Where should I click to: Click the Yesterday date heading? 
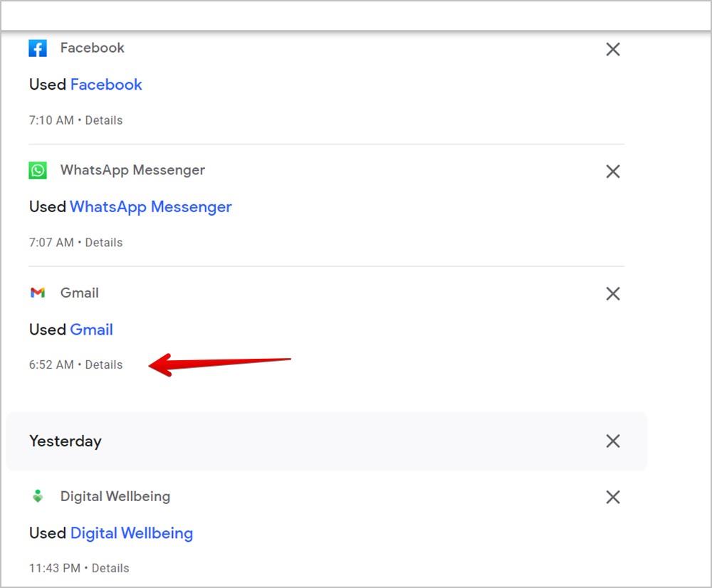[66, 441]
